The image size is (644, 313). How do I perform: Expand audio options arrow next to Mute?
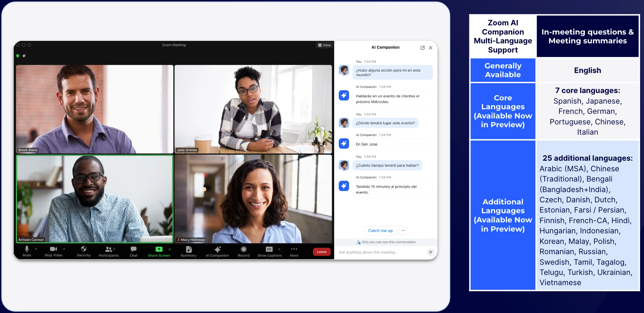point(36,249)
